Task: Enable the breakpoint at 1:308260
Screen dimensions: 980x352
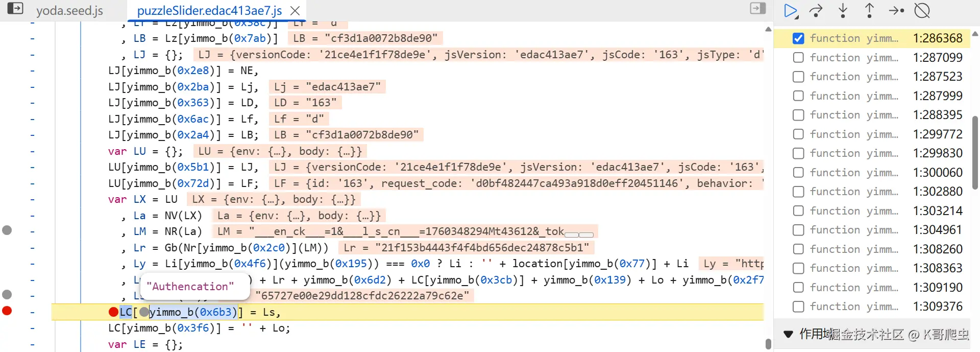Action: coord(798,249)
